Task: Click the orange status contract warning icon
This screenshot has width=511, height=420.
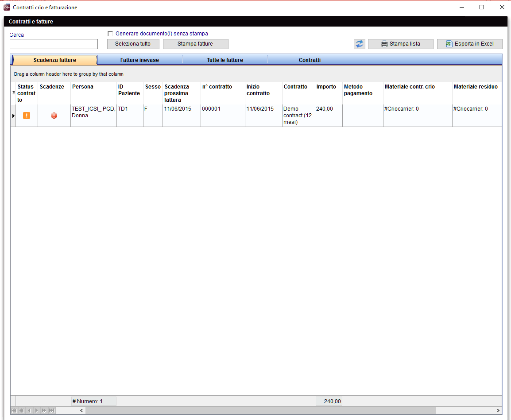Action: 27,116
